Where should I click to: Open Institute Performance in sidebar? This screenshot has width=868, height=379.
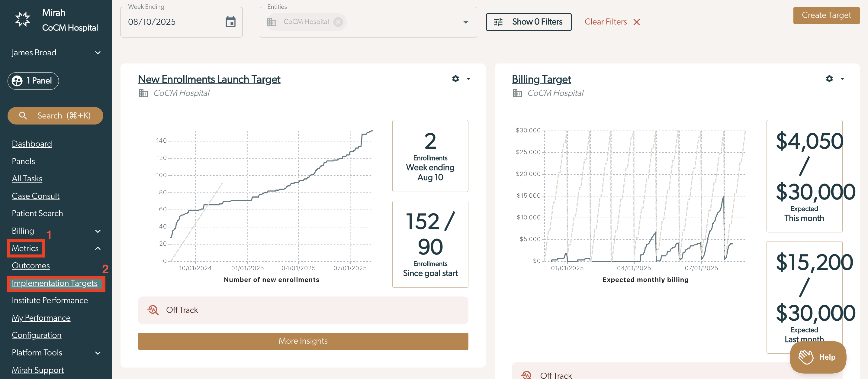[x=50, y=300]
